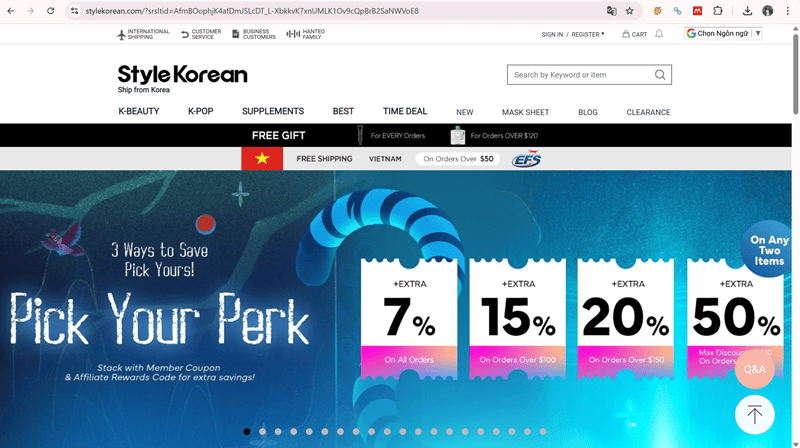
Task: Open the BLOG menu item
Action: click(x=588, y=112)
